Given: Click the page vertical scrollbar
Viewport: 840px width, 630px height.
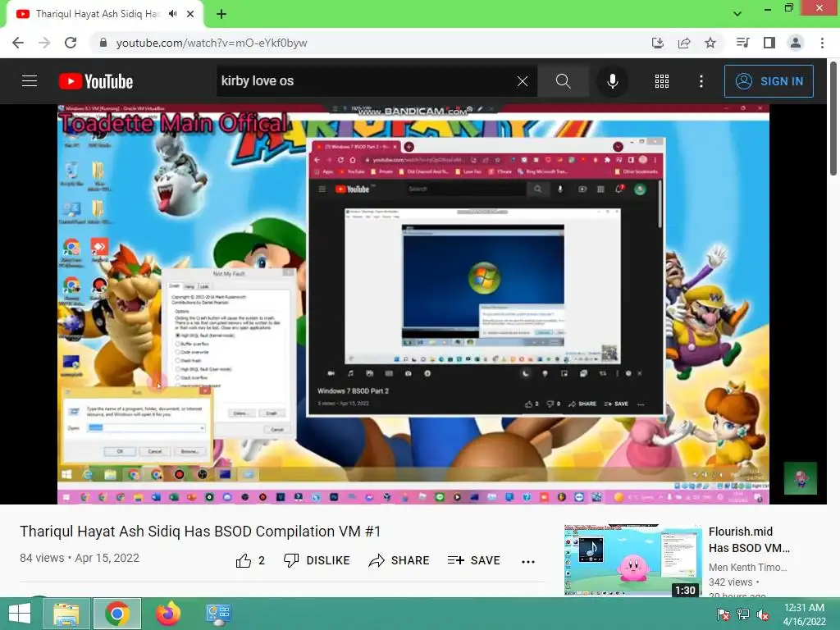Looking at the screenshot, I should (833, 118).
